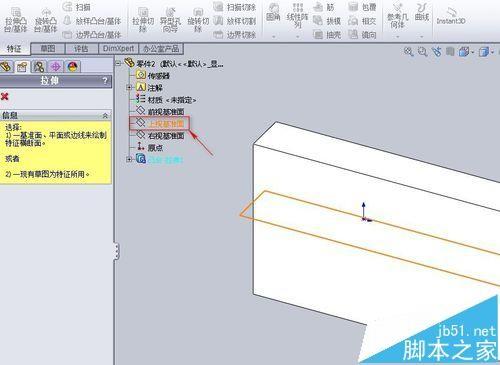Cancel the 拉伸 command with red X
500x365 pixels.
(5, 97)
